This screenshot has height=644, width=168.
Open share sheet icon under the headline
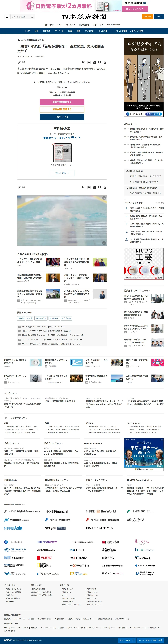[105, 62]
